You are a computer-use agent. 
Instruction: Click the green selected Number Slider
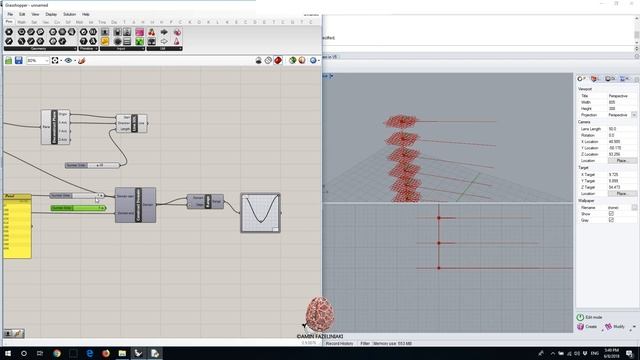click(x=78, y=208)
